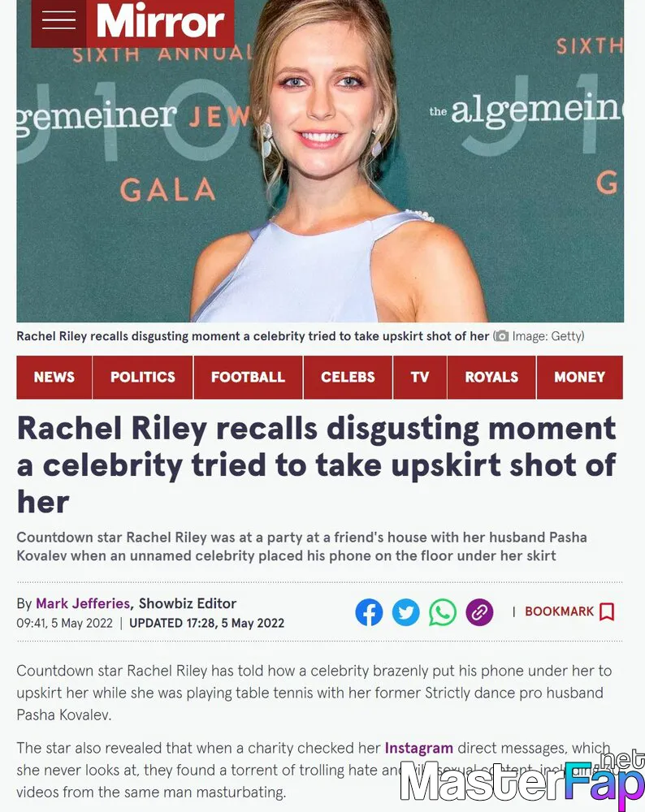Share article on Facebook

(369, 612)
